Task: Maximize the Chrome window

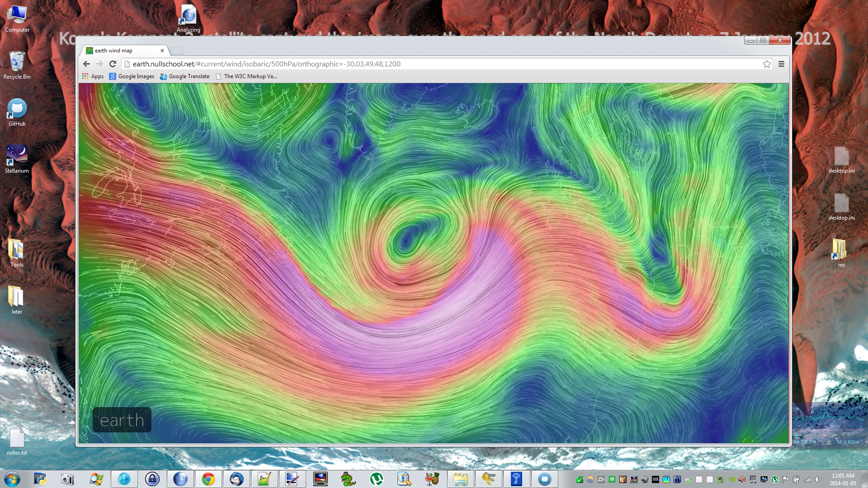Action: coord(763,40)
